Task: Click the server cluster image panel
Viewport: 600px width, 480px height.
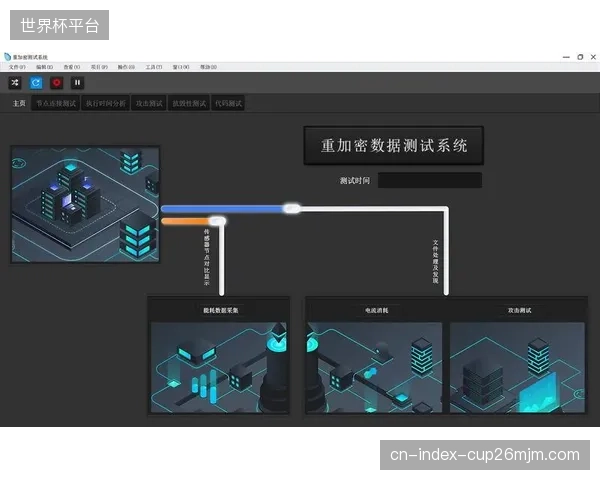Action: [85, 204]
